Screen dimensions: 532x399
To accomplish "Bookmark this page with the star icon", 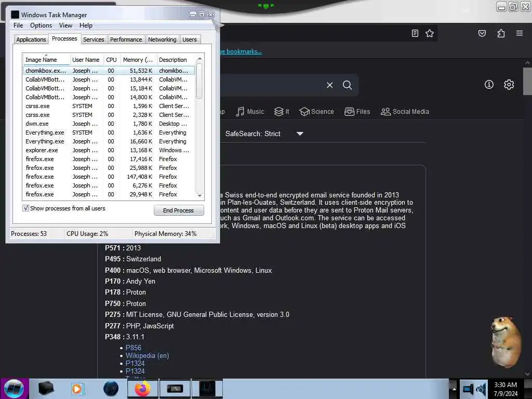I will pos(430,33).
